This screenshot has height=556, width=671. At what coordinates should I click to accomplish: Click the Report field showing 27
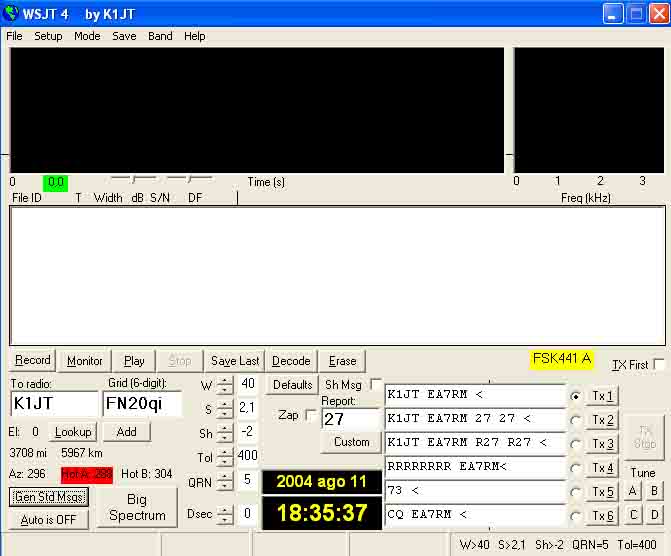(351, 419)
